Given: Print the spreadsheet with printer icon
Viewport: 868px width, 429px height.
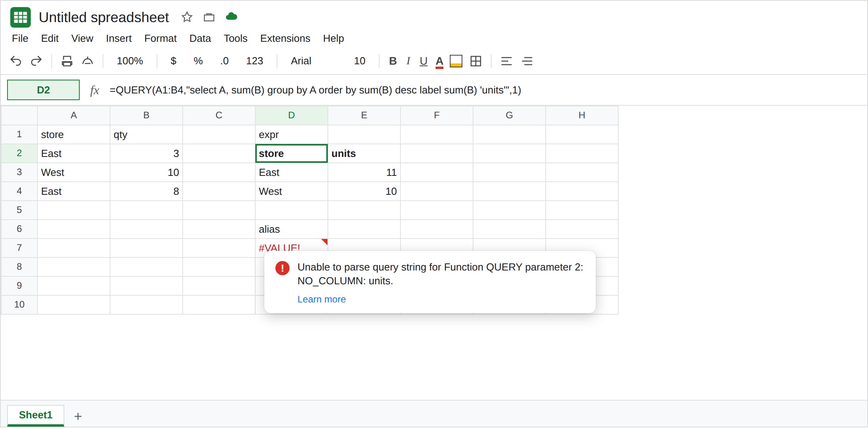Looking at the screenshot, I should coord(67,61).
